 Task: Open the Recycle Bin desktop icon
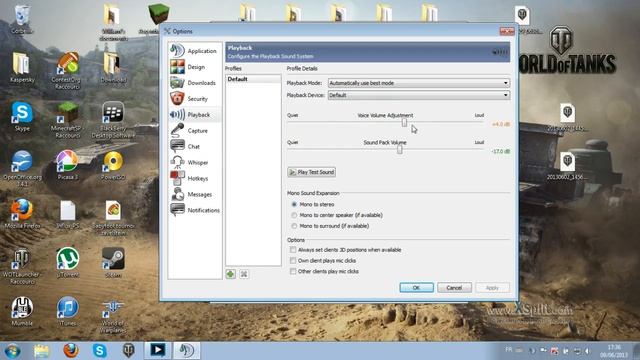(22, 18)
